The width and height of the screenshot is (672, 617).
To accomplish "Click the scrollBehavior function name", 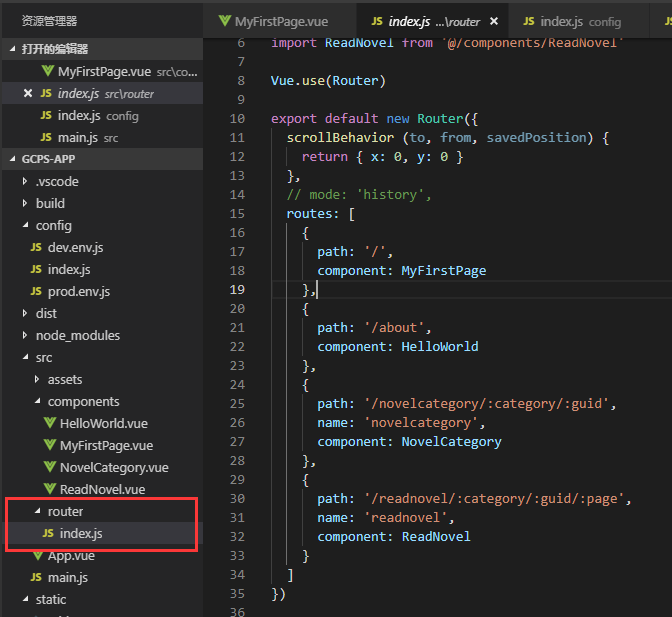I will click(x=340, y=138).
